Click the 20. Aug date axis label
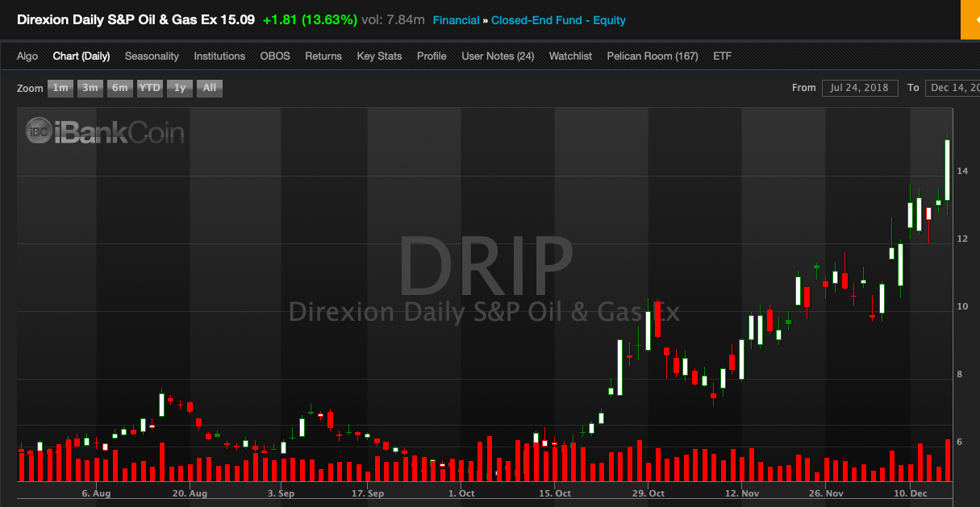Screen dimensions: 980x507 190,492
